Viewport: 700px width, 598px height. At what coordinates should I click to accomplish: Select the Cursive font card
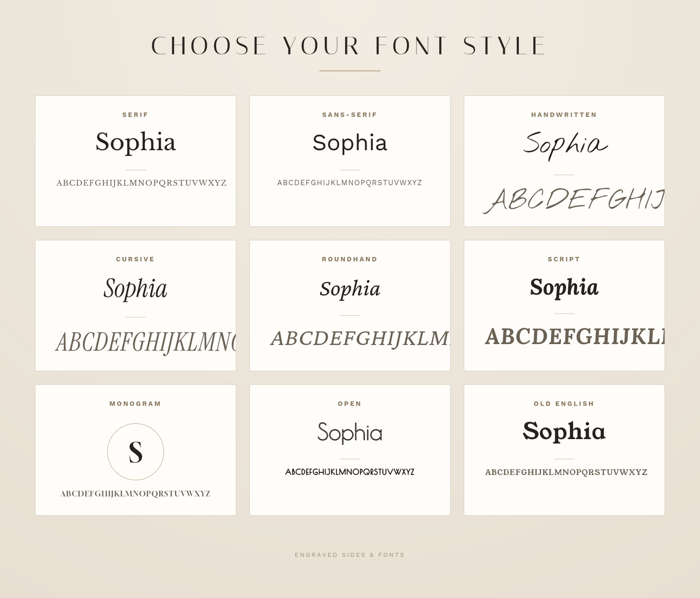click(136, 305)
